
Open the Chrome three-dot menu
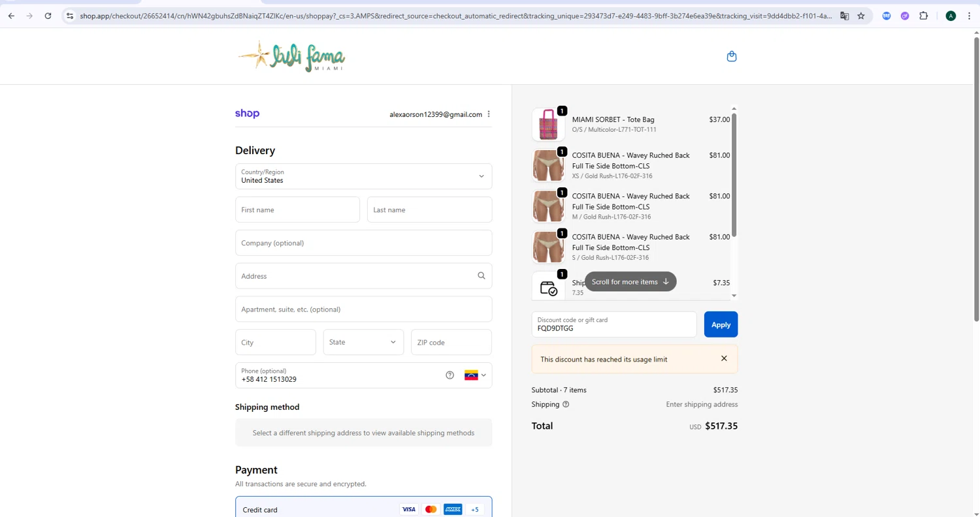click(969, 16)
